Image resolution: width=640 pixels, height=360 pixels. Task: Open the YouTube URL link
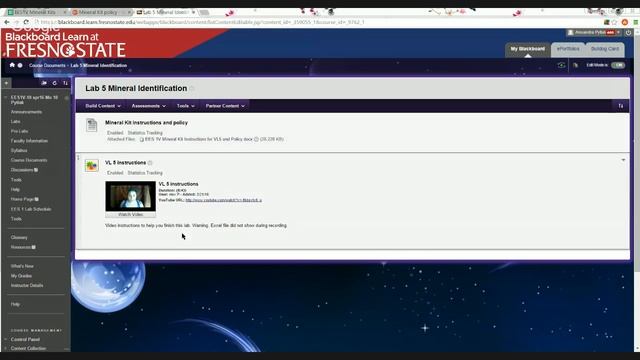click(x=224, y=200)
